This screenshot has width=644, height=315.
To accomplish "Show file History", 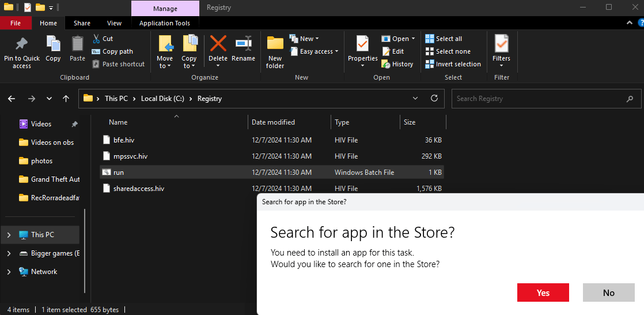I will click(x=397, y=64).
